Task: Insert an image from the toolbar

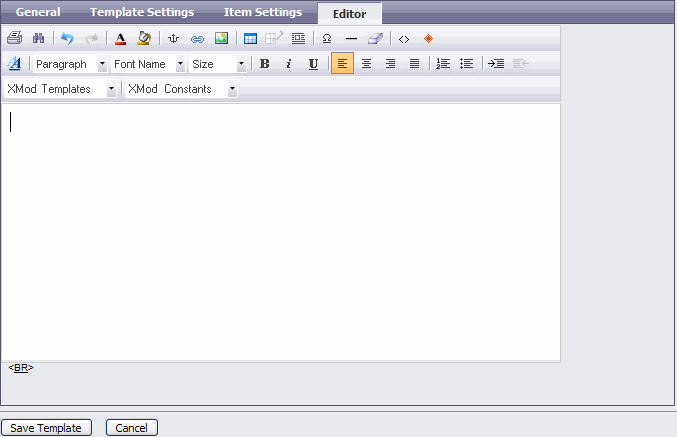Action: click(221, 38)
